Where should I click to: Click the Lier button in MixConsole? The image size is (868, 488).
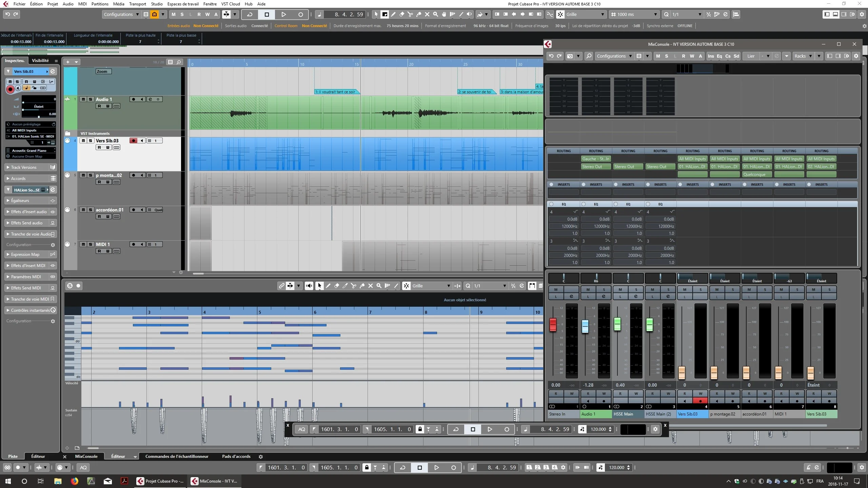[x=751, y=56]
